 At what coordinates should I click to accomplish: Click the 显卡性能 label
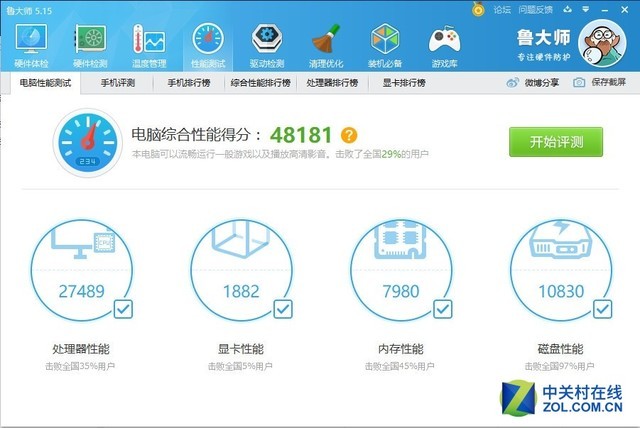click(x=241, y=349)
